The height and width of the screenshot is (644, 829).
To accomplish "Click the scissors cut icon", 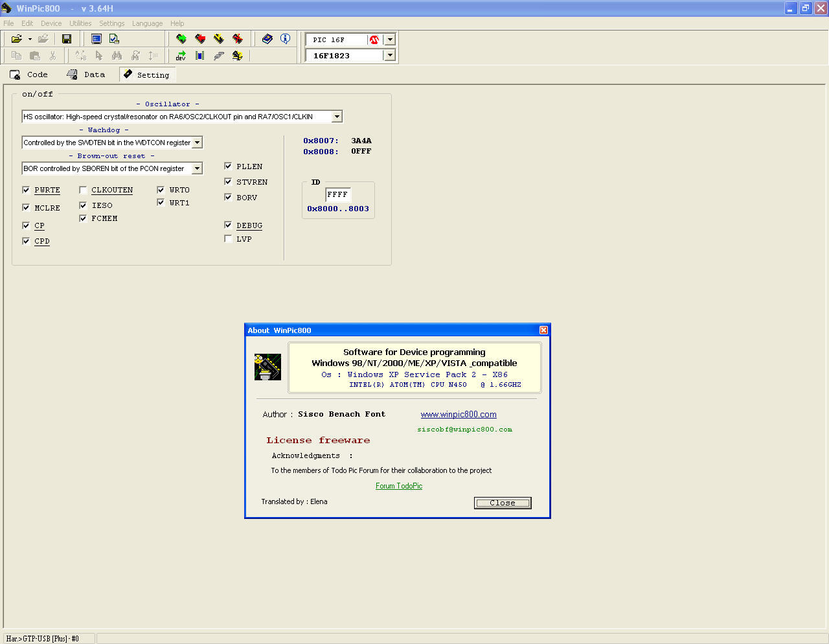I will pyautogui.click(x=53, y=56).
